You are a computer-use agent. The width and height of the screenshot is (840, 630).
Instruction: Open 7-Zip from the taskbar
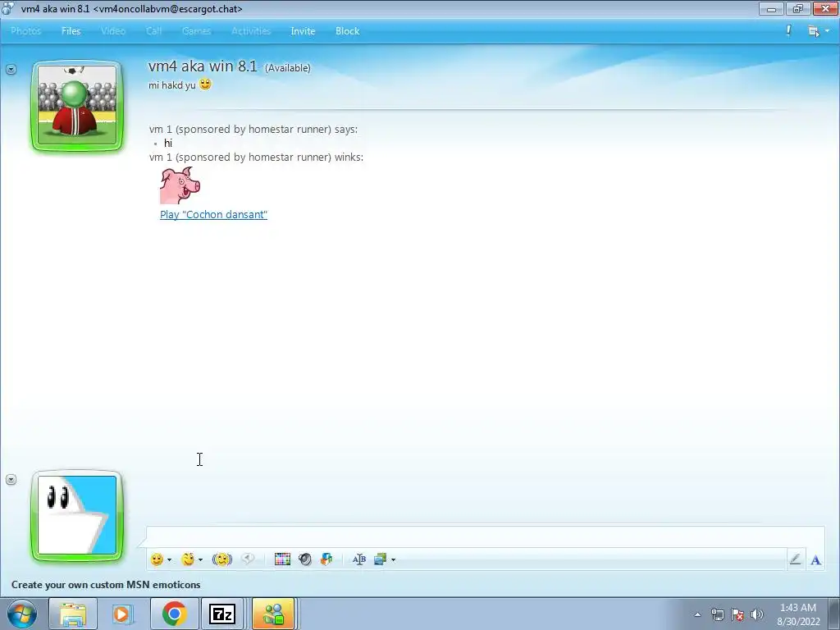221,614
